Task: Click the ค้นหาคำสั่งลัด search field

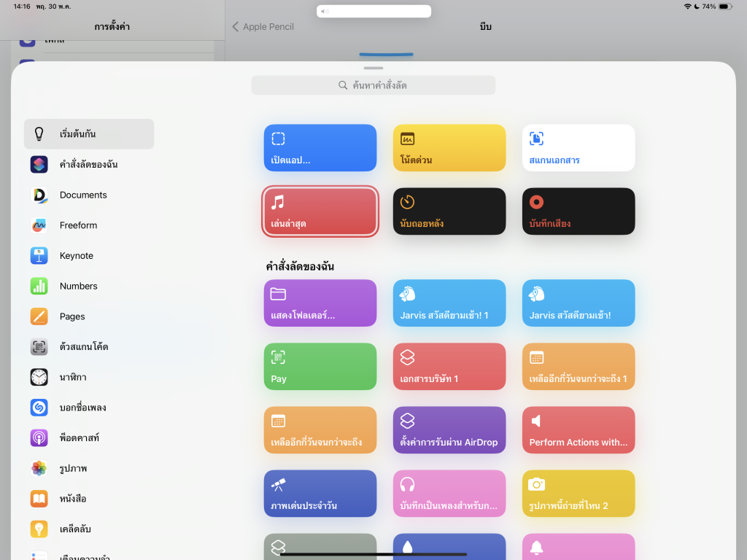Action: pos(373,85)
